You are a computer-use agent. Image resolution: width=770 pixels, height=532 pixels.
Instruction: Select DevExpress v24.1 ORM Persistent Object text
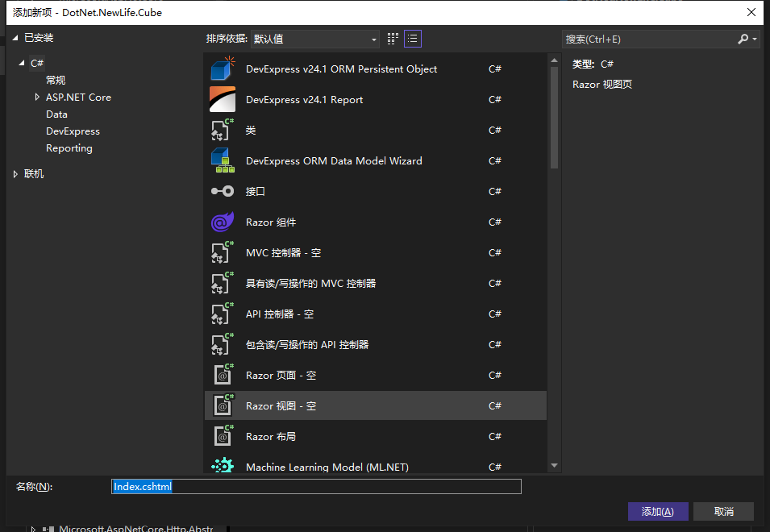pos(341,69)
